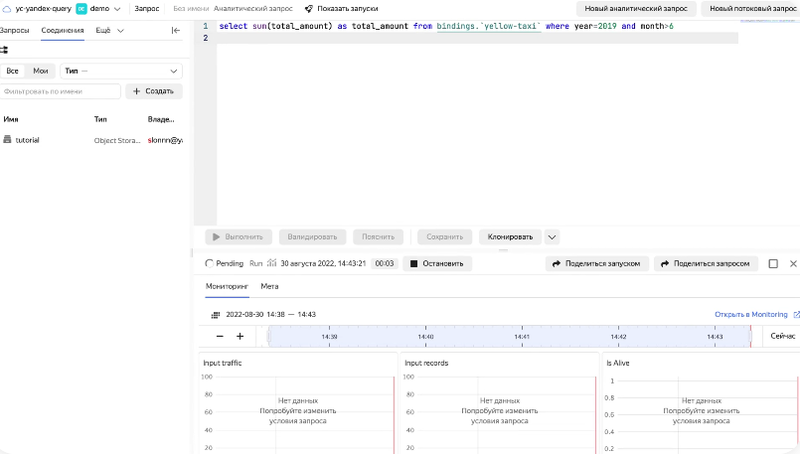Open the demo folder icon
Screen dimensions: 800x454
81,9
